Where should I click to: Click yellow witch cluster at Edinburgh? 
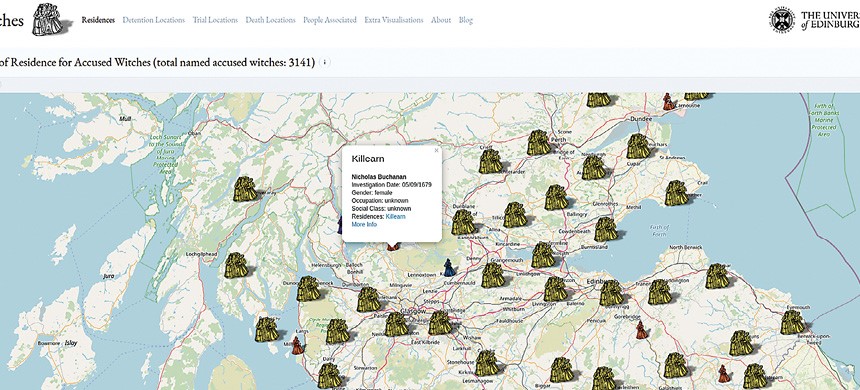(611, 293)
